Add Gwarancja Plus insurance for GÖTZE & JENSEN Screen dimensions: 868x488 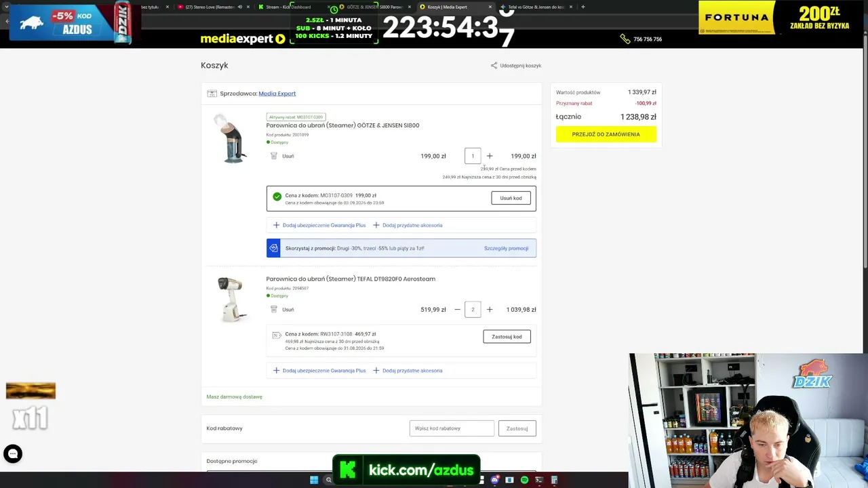(319, 225)
